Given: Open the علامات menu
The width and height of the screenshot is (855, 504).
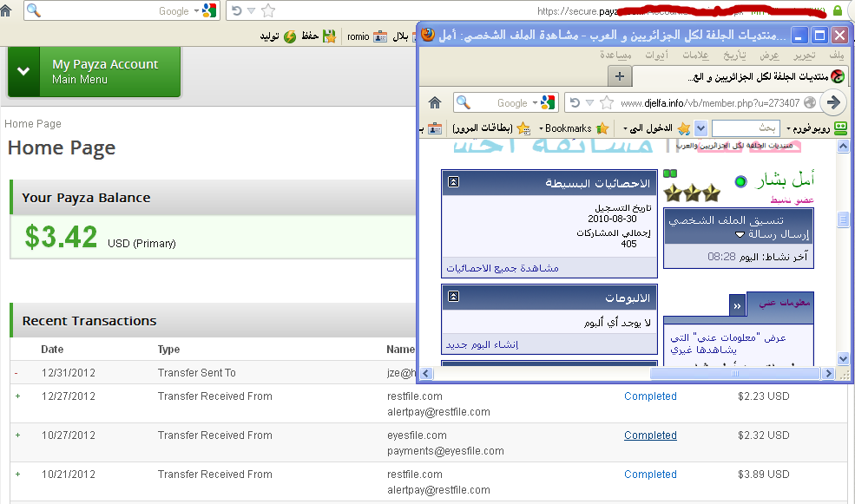Looking at the screenshot, I should [696, 55].
